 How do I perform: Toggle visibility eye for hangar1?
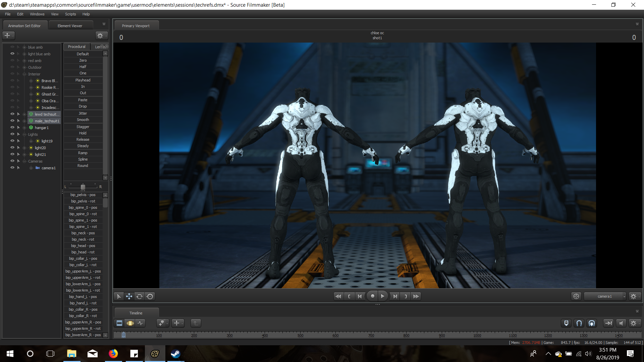click(12, 127)
